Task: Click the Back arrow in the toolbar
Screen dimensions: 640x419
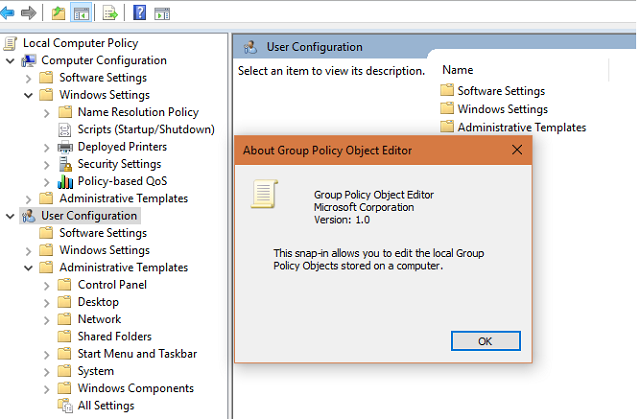Action: [9, 13]
